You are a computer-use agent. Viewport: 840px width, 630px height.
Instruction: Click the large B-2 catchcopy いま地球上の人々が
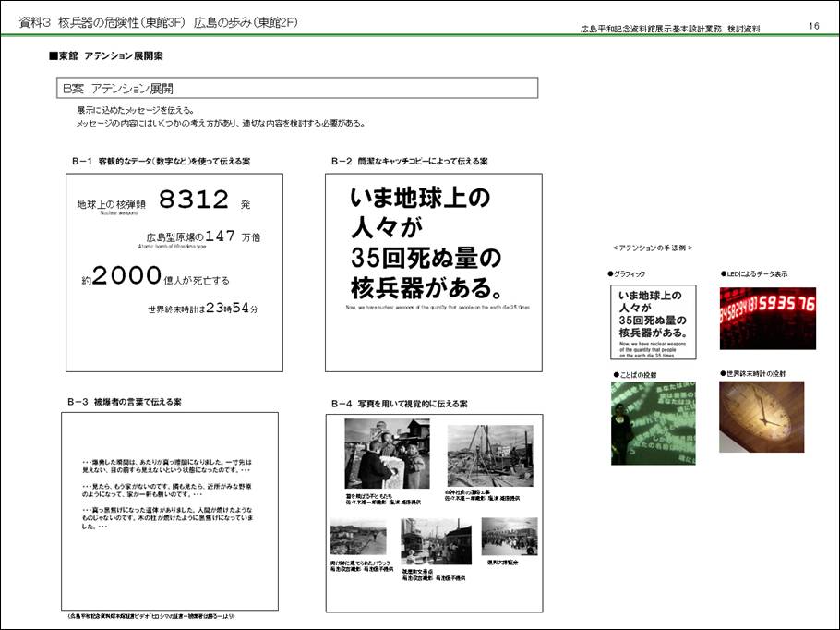pyautogui.click(x=421, y=212)
